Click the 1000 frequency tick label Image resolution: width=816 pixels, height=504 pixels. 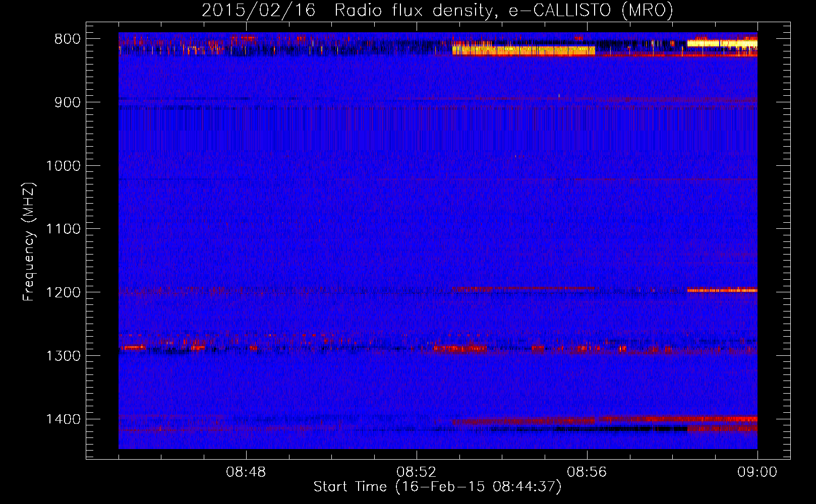tap(63, 166)
